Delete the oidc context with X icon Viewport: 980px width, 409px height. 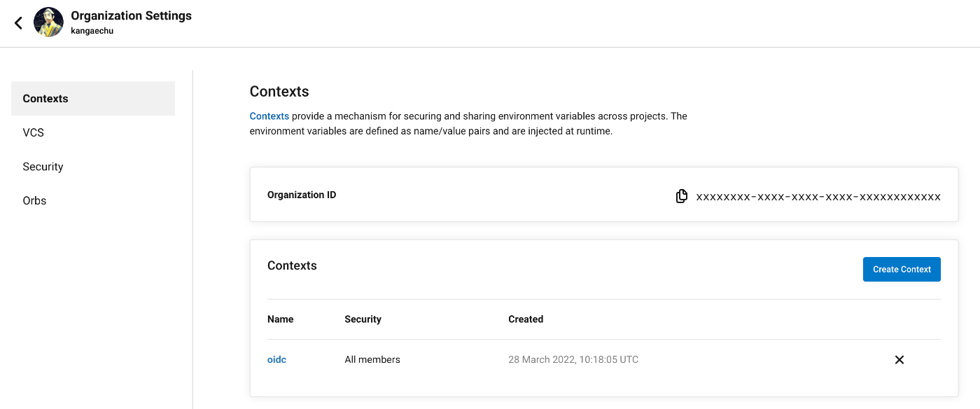899,360
